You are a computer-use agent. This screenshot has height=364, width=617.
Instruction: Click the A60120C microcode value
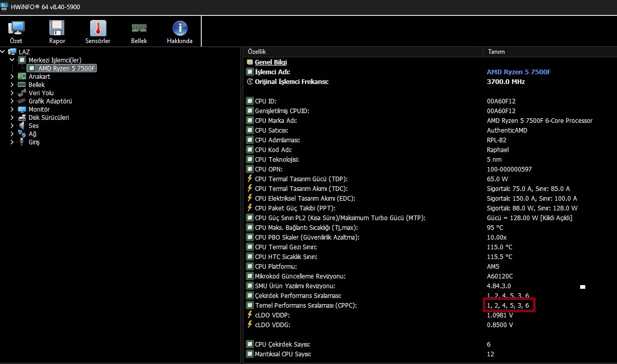(500, 276)
